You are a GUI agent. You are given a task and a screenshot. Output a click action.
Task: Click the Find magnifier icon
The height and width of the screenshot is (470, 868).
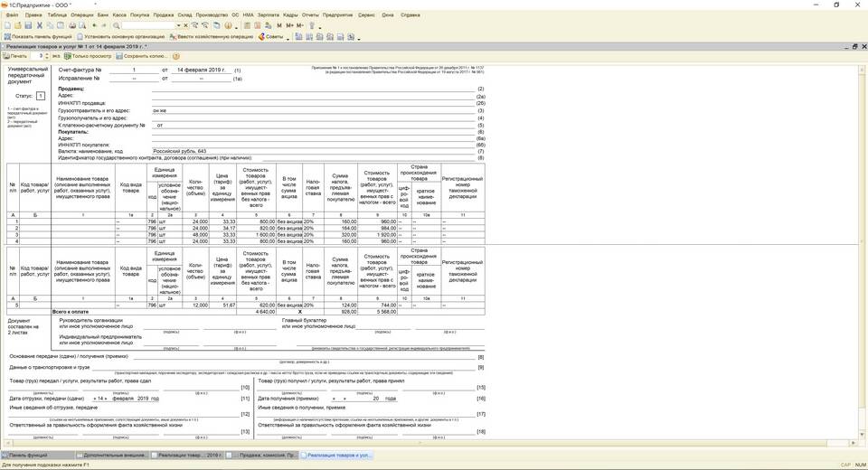[116, 25]
